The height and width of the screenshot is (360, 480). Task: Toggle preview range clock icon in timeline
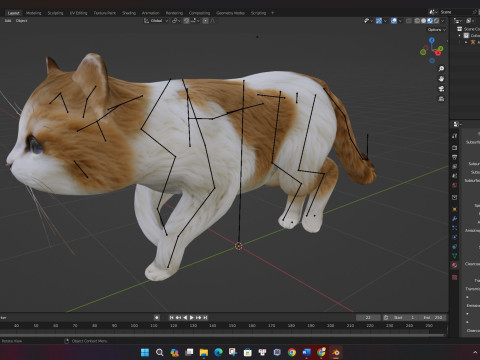click(386, 317)
